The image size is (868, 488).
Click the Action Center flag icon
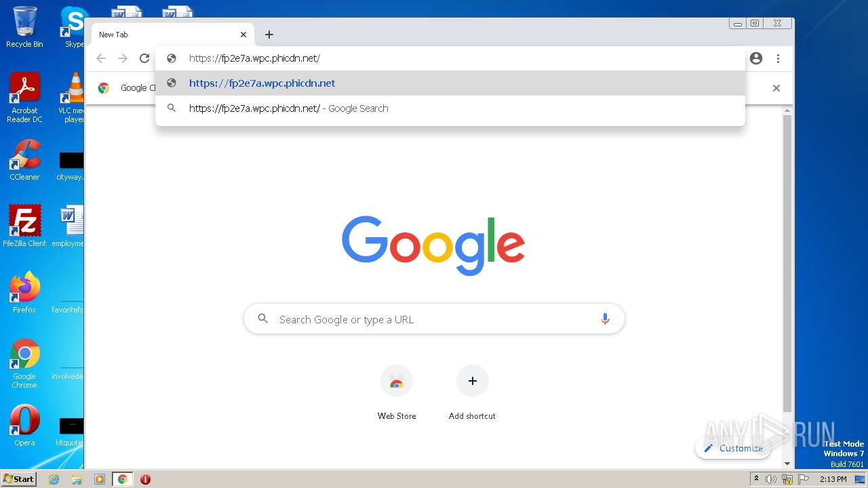pos(802,479)
